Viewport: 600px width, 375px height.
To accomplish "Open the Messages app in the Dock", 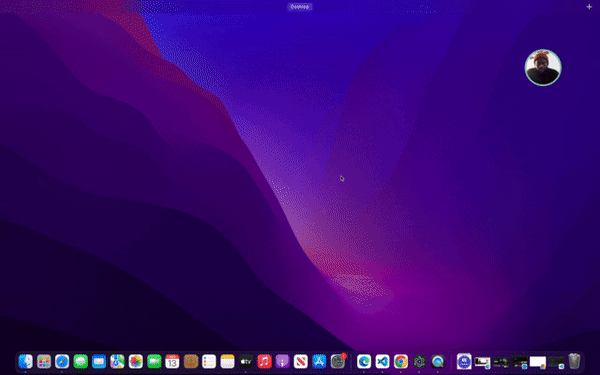I will [x=80, y=361].
